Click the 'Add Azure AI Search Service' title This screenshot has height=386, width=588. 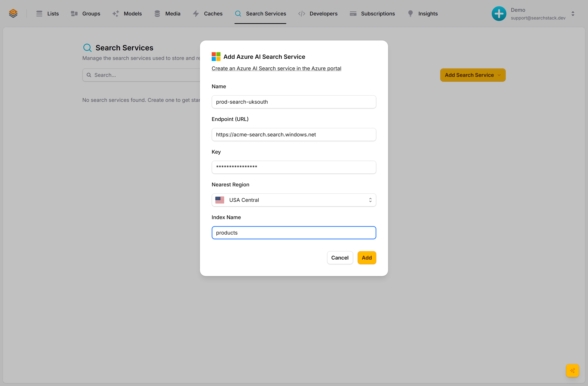click(264, 57)
